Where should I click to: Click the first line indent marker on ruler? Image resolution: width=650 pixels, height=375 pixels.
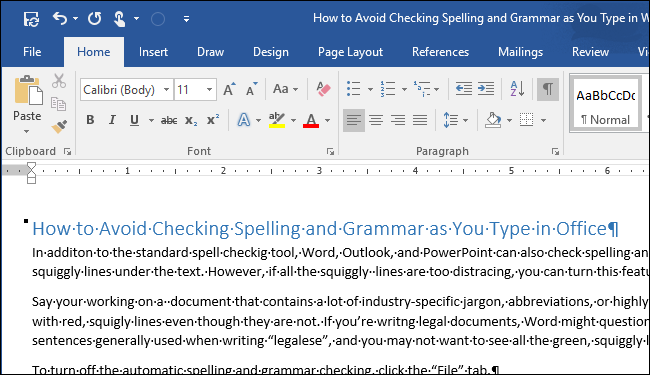pos(31,167)
